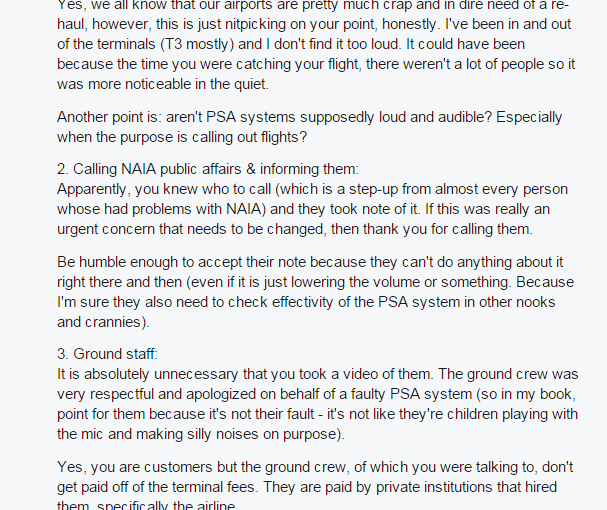Click the text 'them, specifically the airline'
This screenshot has height=510, width=607.
(x=146, y=505)
